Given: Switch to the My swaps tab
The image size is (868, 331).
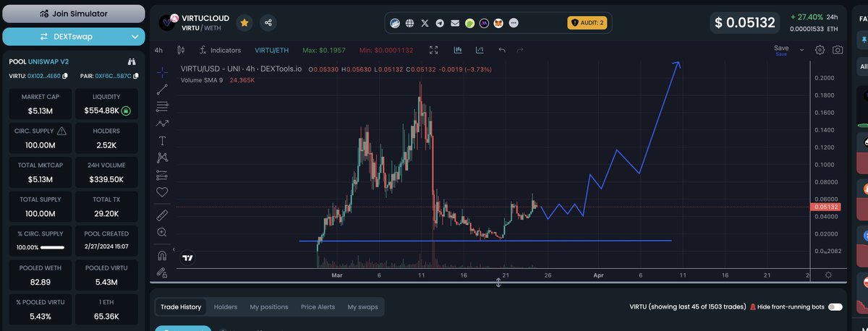Looking at the screenshot, I should pos(362,307).
